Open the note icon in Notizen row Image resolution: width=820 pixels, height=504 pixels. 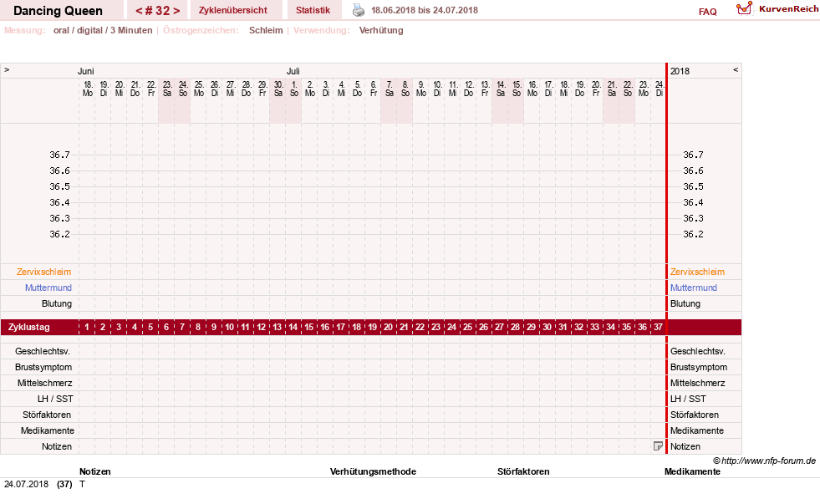click(658, 446)
